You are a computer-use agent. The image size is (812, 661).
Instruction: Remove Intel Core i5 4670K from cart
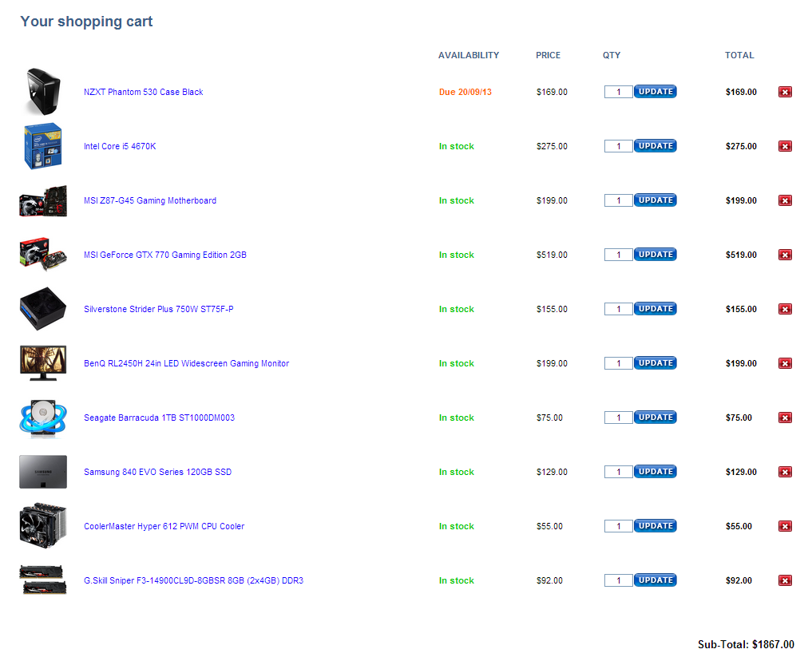[x=785, y=146]
